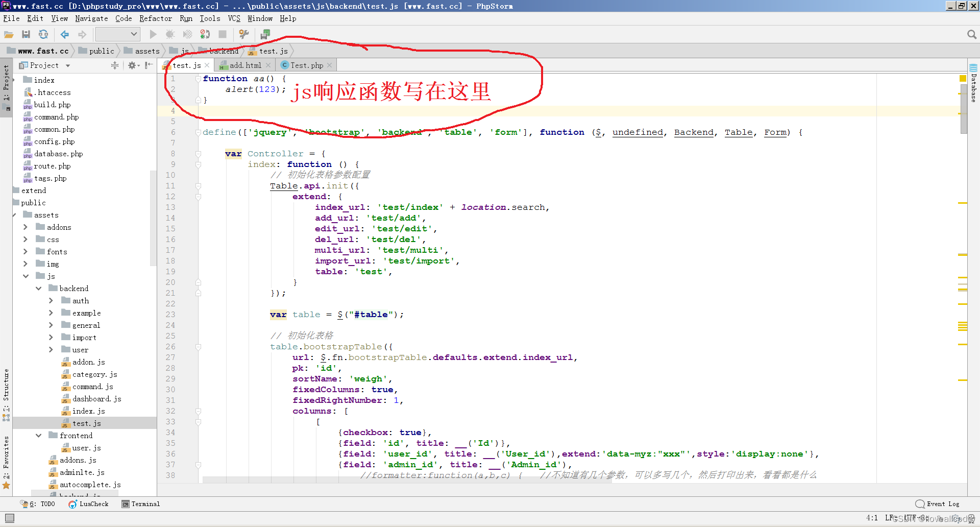Open Settings using the wrench toolbar icon

tap(243, 34)
